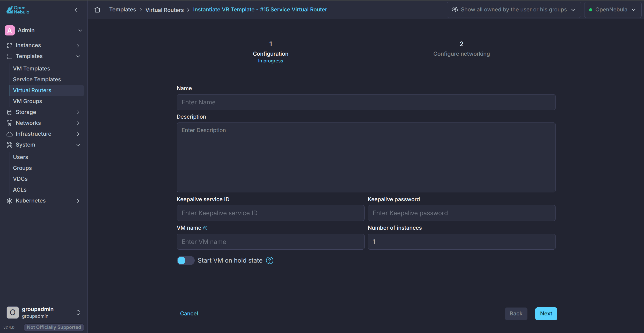This screenshot has width=644, height=333.
Task: Click Templates in the breadcrumb
Action: coord(122,10)
